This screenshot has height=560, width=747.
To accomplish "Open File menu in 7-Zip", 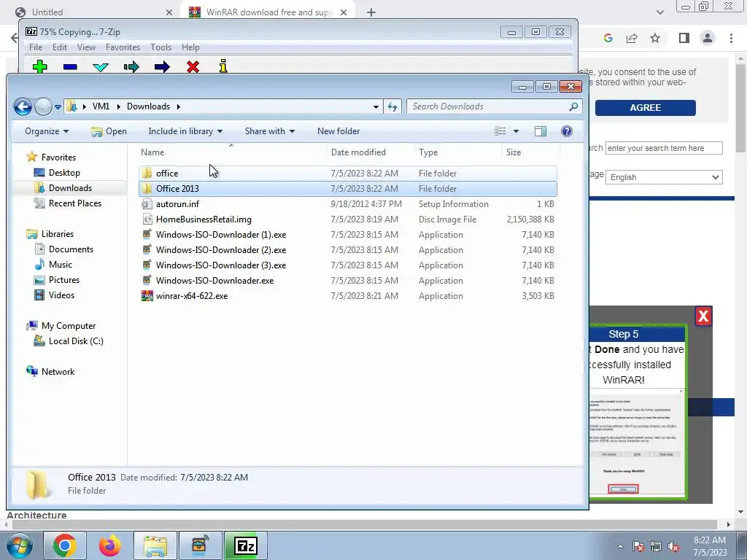I will pyautogui.click(x=36, y=47).
